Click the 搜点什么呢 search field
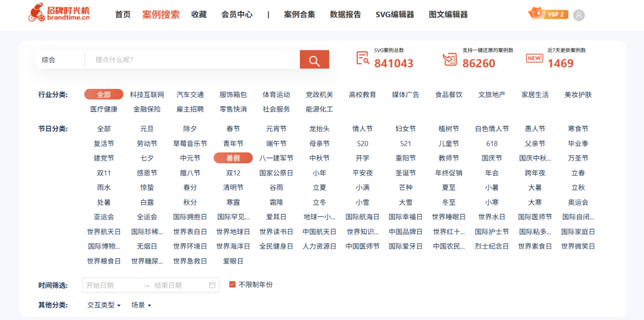The height and width of the screenshot is (320, 644). point(192,60)
